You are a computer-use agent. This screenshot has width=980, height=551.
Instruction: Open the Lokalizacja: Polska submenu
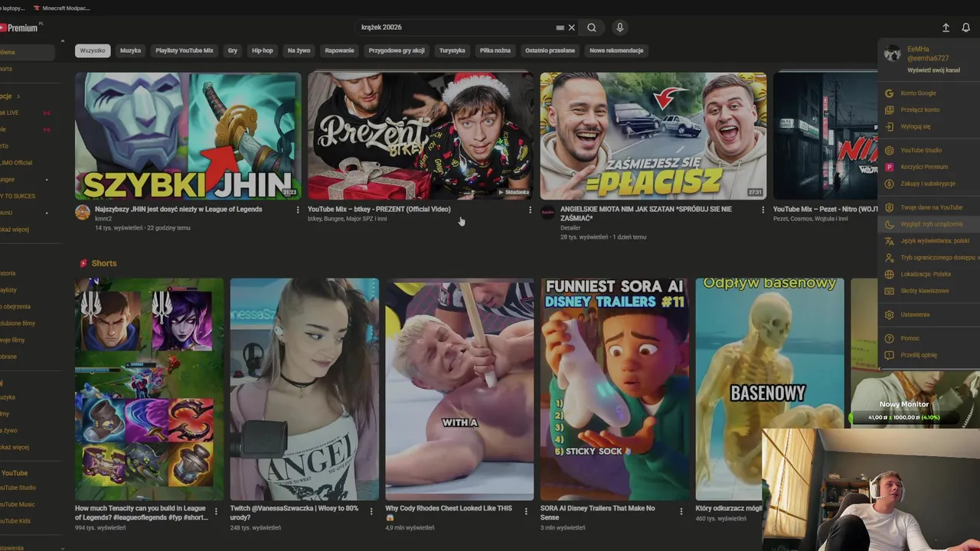tap(929, 274)
